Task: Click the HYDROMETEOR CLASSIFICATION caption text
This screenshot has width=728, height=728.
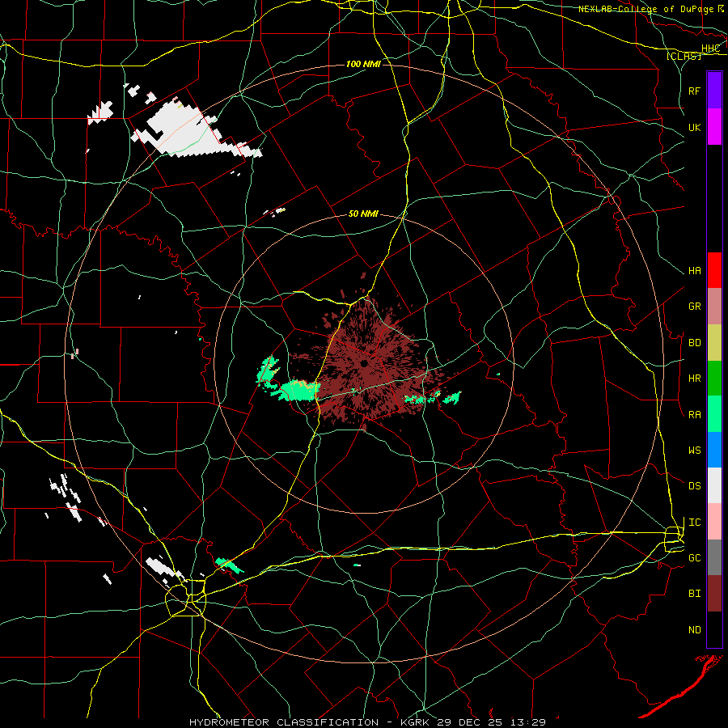Action: [284, 722]
